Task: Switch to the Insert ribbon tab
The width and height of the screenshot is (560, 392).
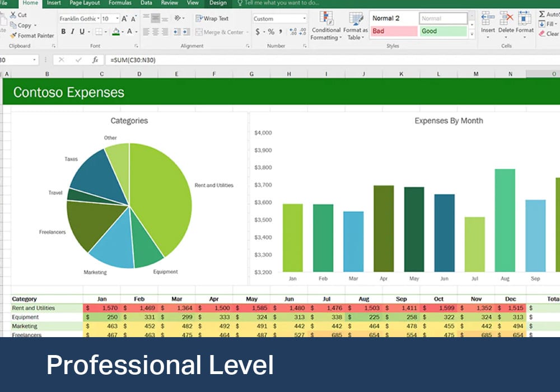Action: click(54, 3)
